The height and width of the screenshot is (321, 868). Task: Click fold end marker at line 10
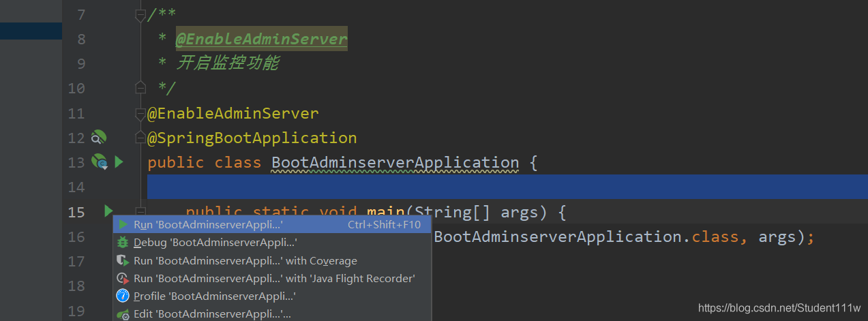pyautogui.click(x=140, y=88)
